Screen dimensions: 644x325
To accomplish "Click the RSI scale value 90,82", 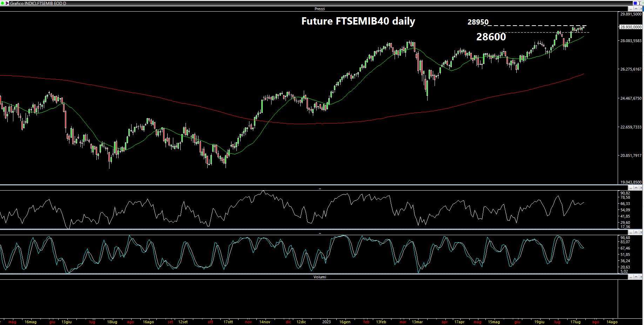I will [x=625, y=193].
